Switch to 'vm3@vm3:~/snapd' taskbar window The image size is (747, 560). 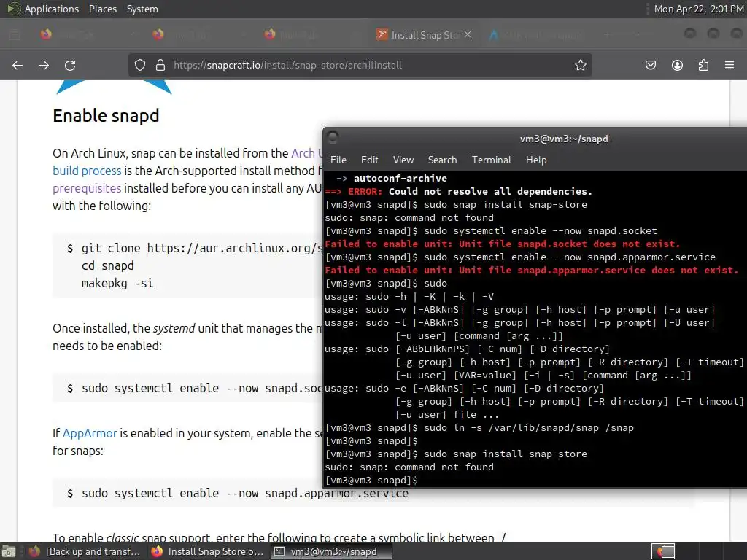(x=332, y=552)
